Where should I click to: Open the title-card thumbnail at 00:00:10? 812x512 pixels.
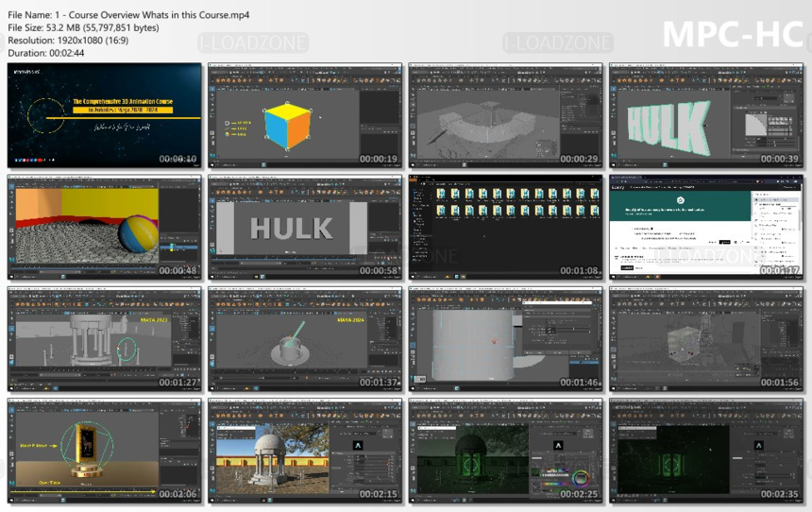click(x=104, y=115)
